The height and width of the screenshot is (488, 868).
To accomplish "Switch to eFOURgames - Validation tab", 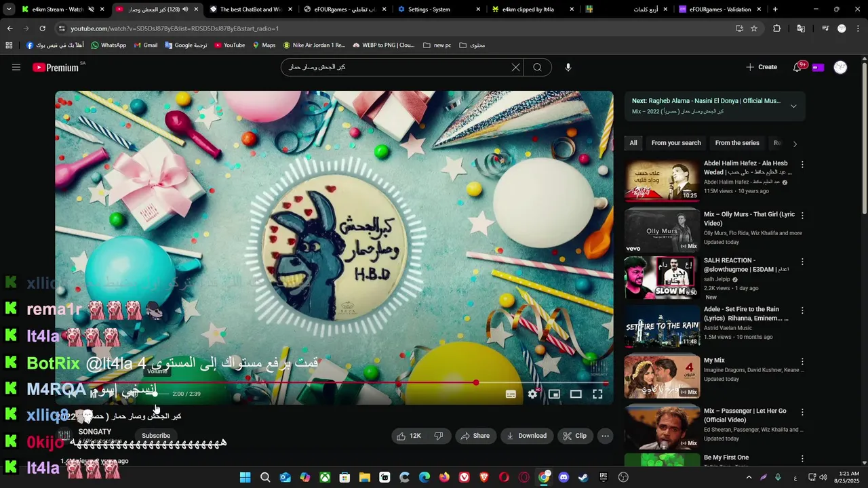I will tap(720, 9).
